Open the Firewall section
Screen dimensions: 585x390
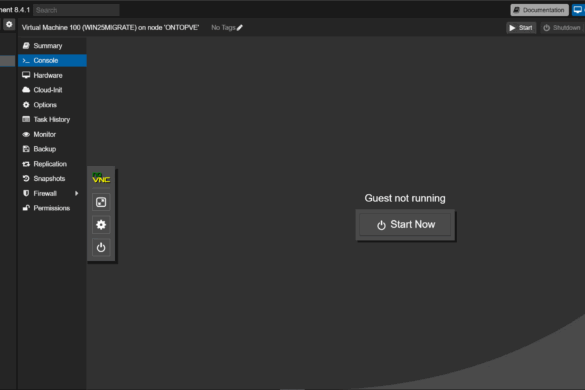point(52,193)
